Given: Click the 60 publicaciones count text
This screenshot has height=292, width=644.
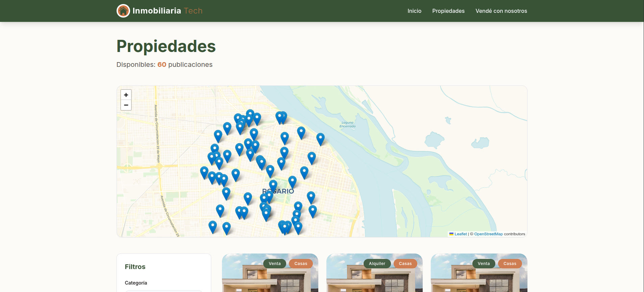Looking at the screenshot, I should tap(185, 64).
